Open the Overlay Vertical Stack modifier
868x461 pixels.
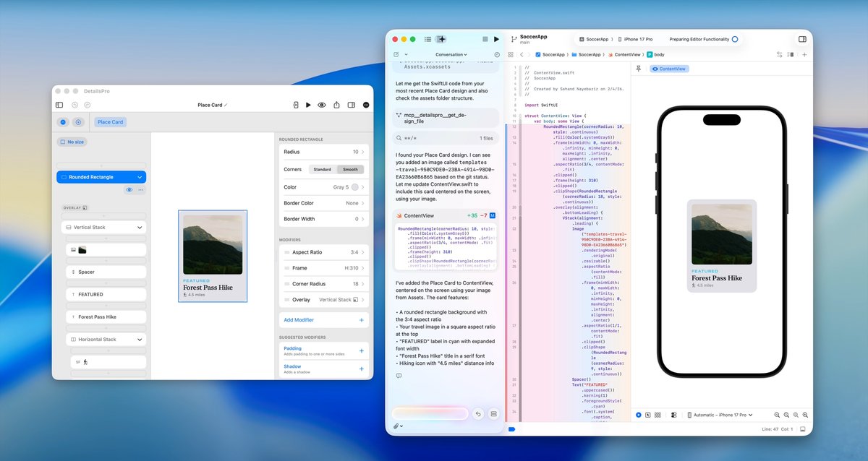(323, 300)
